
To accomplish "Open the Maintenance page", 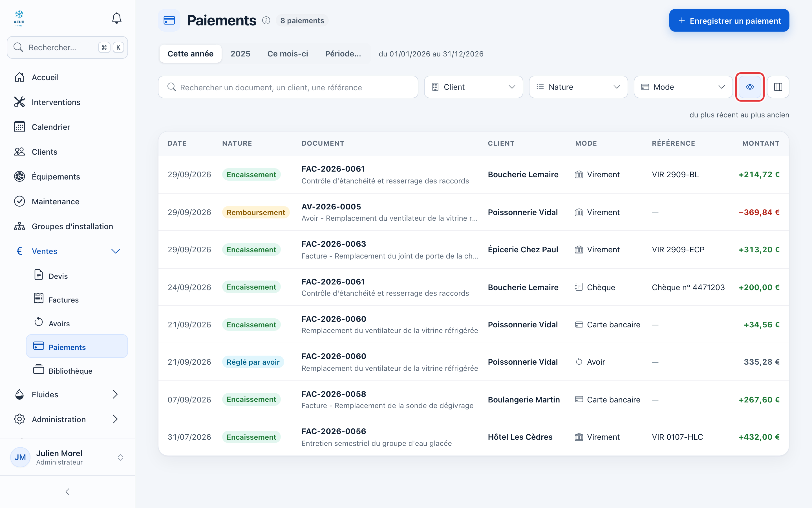I will coord(67,202).
